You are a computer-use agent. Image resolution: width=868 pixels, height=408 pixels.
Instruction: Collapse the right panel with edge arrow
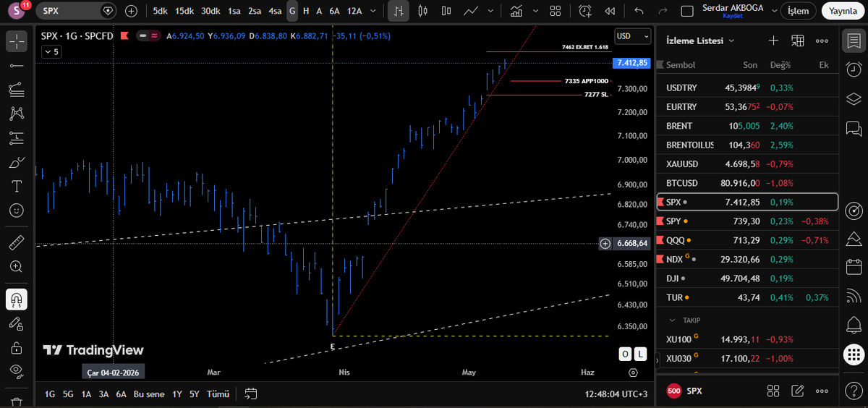[x=657, y=360]
